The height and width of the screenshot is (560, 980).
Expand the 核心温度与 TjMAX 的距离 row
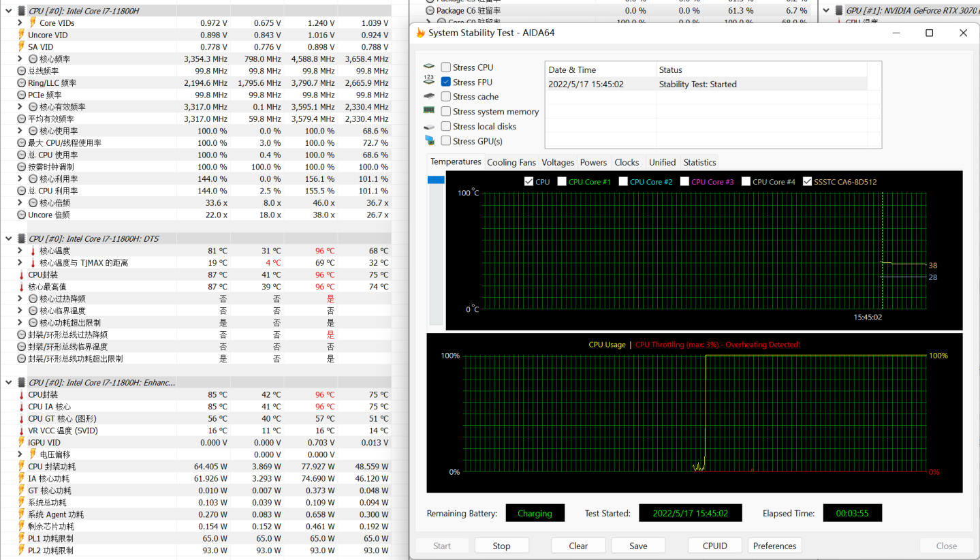[x=20, y=263]
